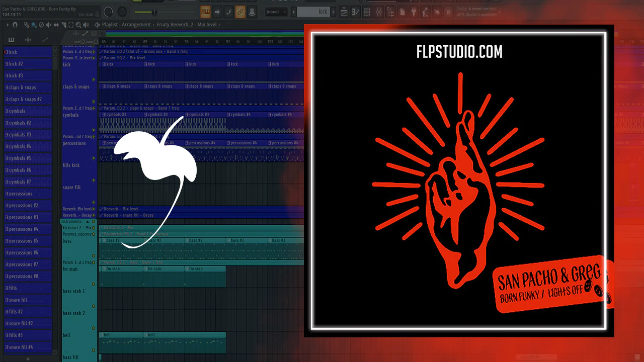Toggle the orange chain link button
Screen dimensions: 644x362
pos(240,12)
